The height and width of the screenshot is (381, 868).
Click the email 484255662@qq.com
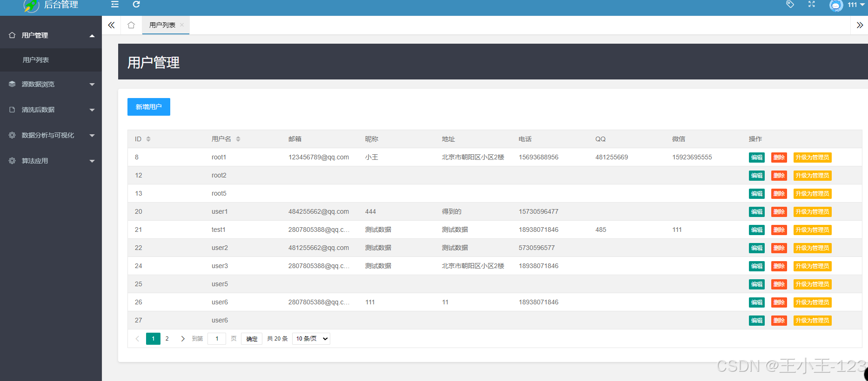(x=319, y=211)
